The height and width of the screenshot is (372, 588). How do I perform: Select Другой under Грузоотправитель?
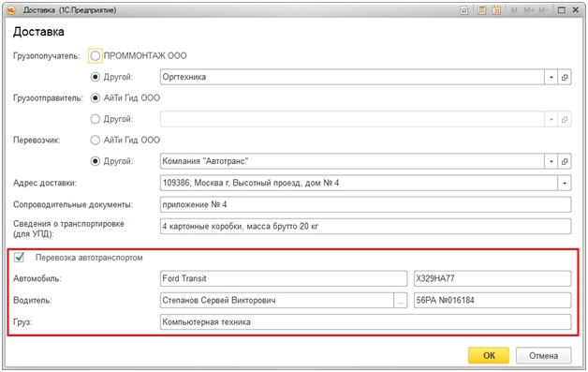[x=96, y=119]
